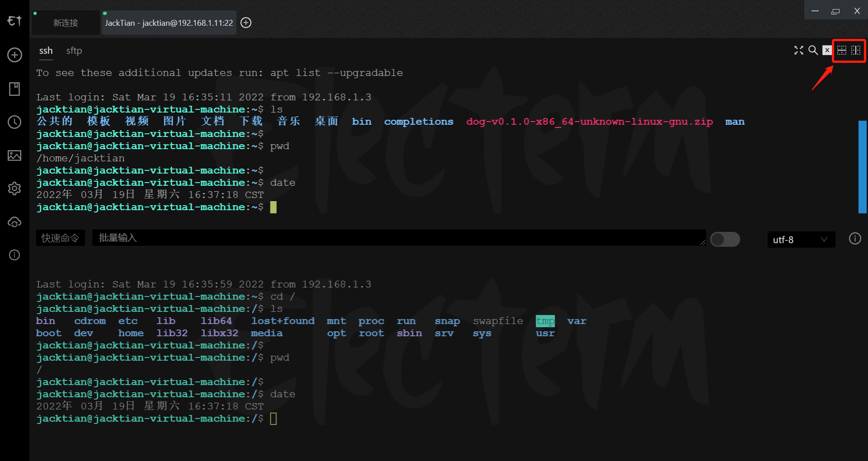Open connection history clock icon
Image resolution: width=868 pixels, height=461 pixels.
tap(14, 122)
